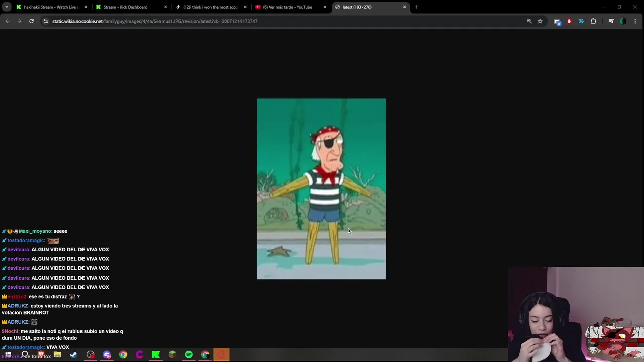Close the Kick Dashboard tab
The image size is (644, 362).
tap(165, 7)
